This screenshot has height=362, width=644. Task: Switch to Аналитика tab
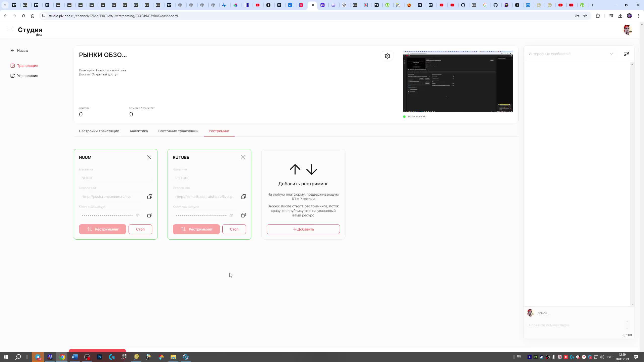coord(139,131)
